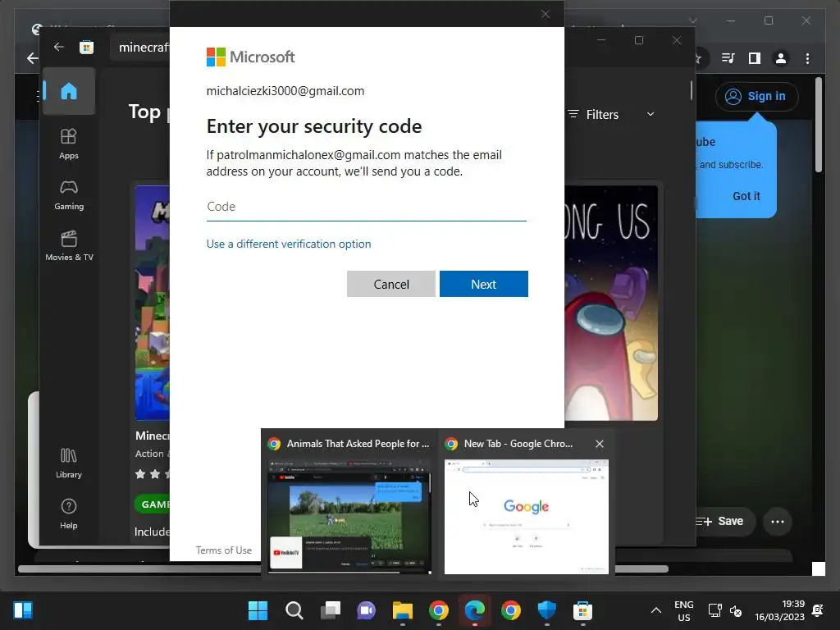Dismiss tooltip with Got it
The height and width of the screenshot is (630, 840).
746,196
